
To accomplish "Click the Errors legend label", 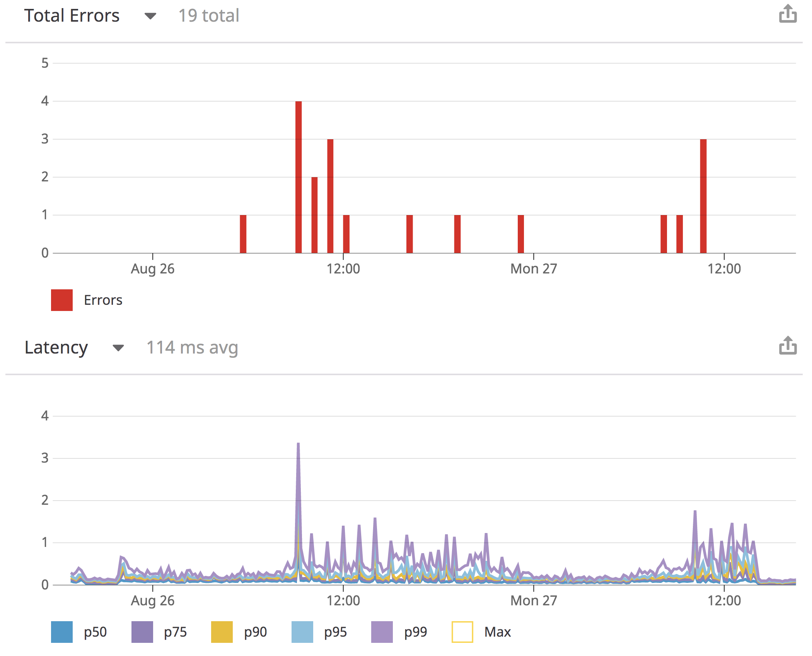I will pos(103,300).
